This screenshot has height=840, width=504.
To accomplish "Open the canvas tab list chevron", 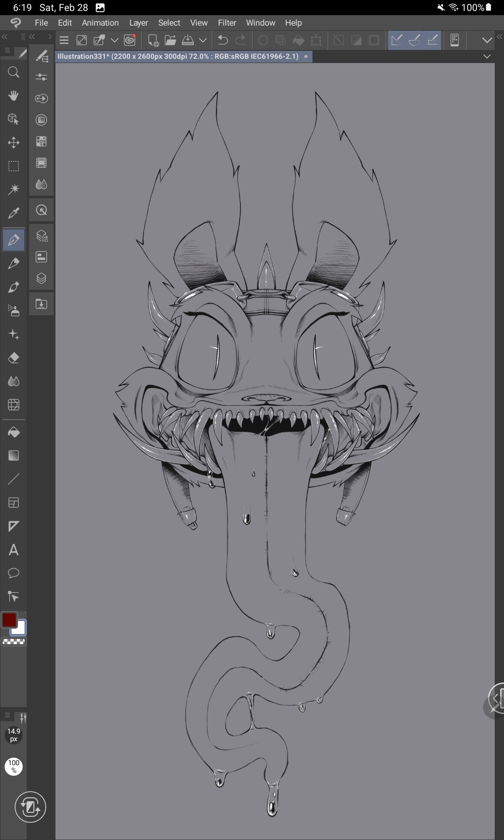I will point(487,56).
